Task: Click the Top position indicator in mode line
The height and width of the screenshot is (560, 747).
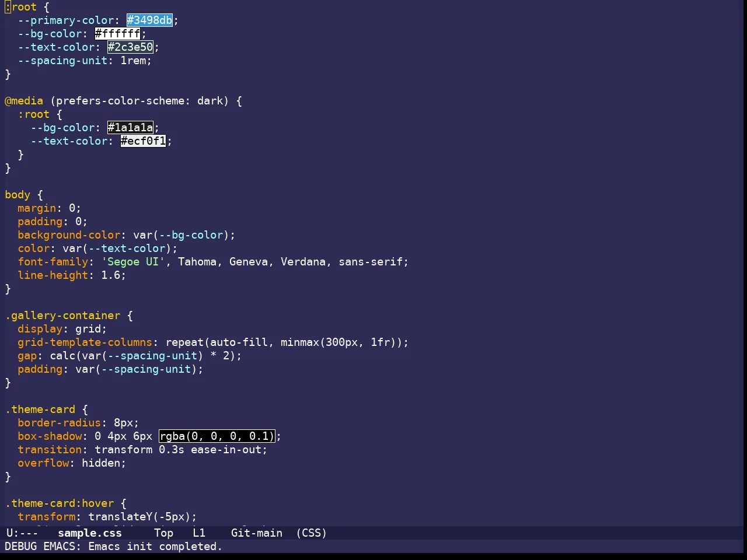Action: pos(163,533)
